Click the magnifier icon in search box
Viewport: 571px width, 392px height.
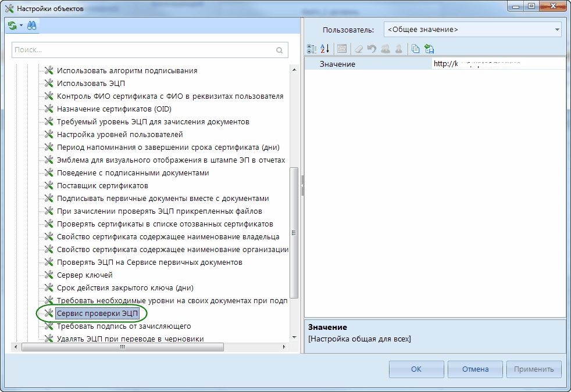(280, 50)
